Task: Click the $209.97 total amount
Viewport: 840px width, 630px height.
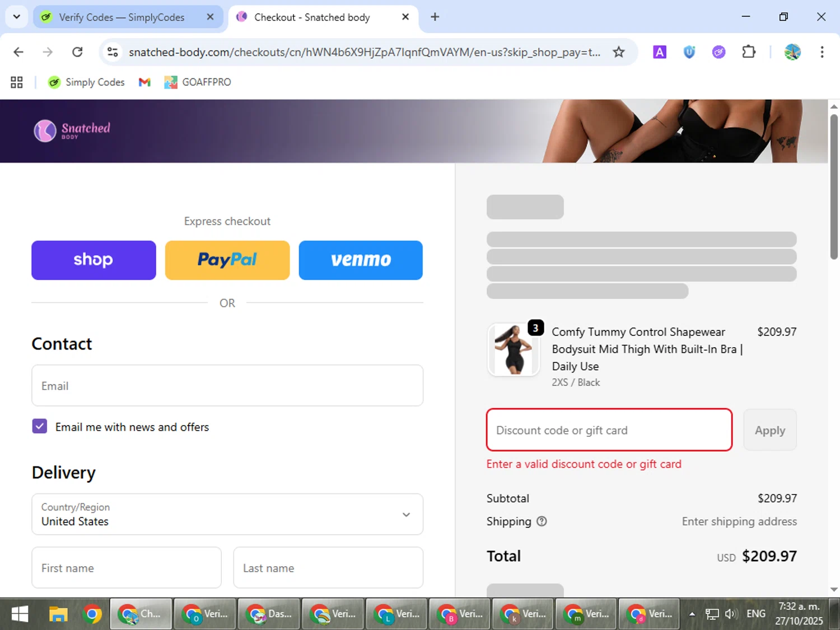Action: [769, 556]
